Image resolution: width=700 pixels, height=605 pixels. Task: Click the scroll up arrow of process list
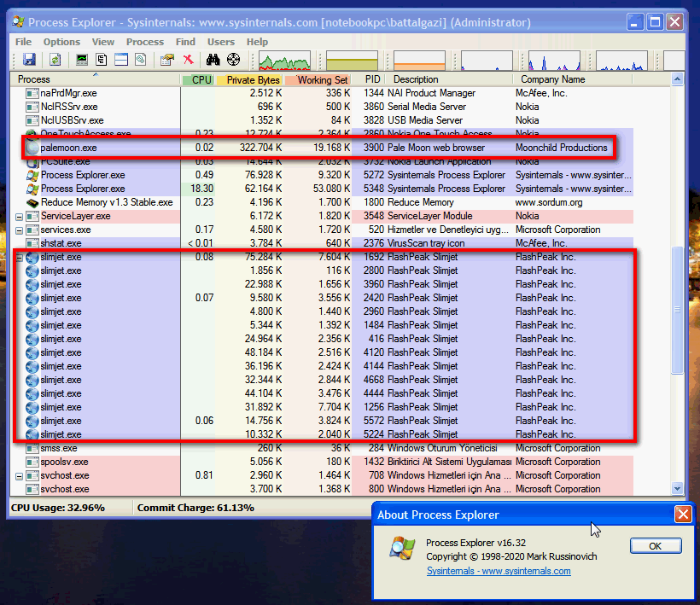tap(677, 79)
